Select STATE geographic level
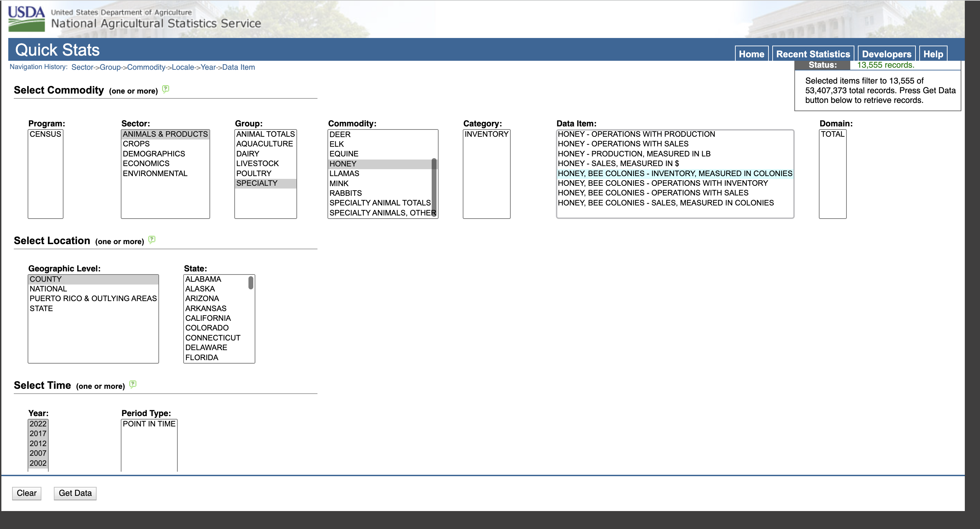 click(x=93, y=309)
